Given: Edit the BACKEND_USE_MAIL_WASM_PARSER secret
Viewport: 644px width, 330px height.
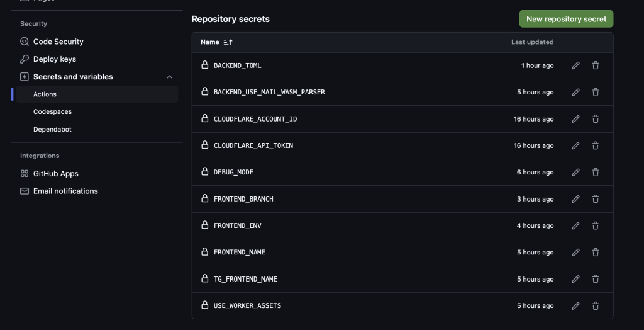Looking at the screenshot, I should (x=575, y=92).
